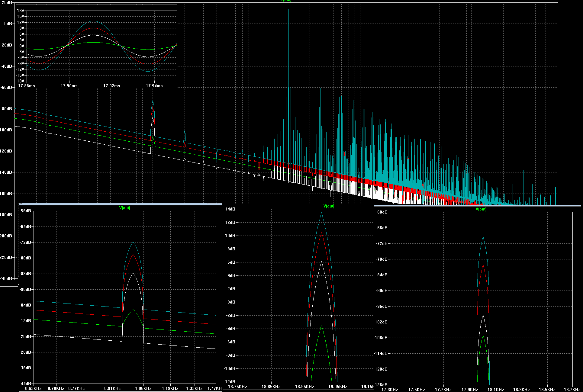The height and width of the screenshot is (392, 583).
Task: Click the 17.90ms time axis label
Action: 69,86
